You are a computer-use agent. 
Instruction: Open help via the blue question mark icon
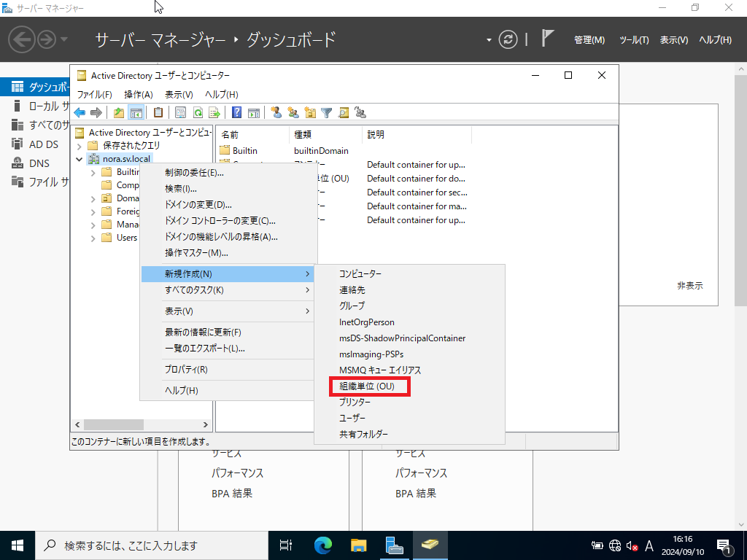point(237,113)
